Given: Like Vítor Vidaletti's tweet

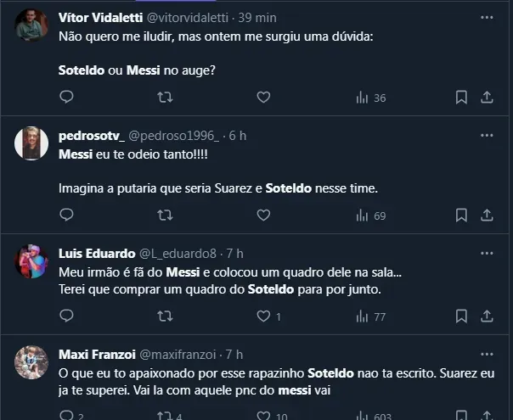Looking at the screenshot, I should (x=263, y=98).
